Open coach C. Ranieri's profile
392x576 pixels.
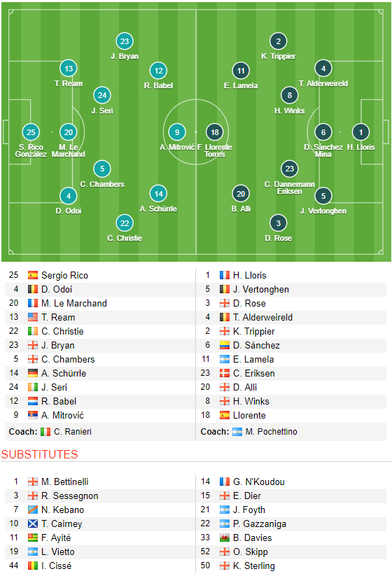(73, 432)
